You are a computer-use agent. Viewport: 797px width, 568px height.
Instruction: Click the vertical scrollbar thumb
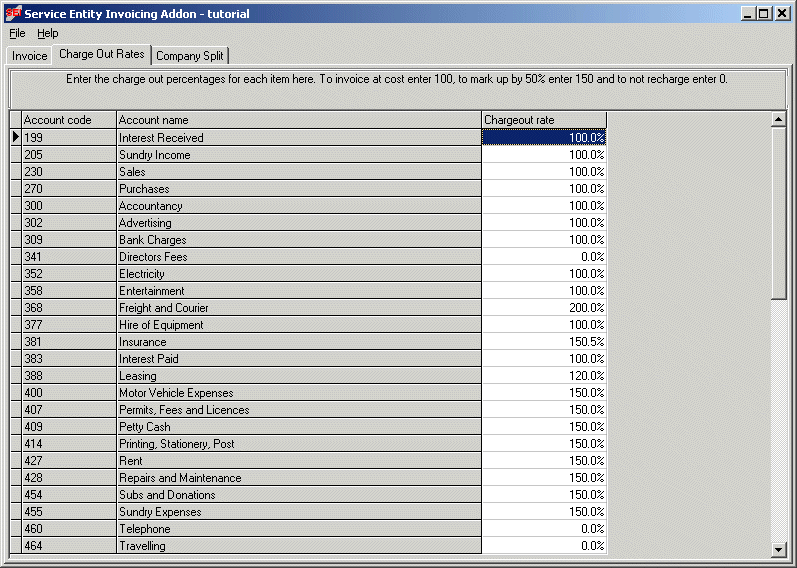778,214
